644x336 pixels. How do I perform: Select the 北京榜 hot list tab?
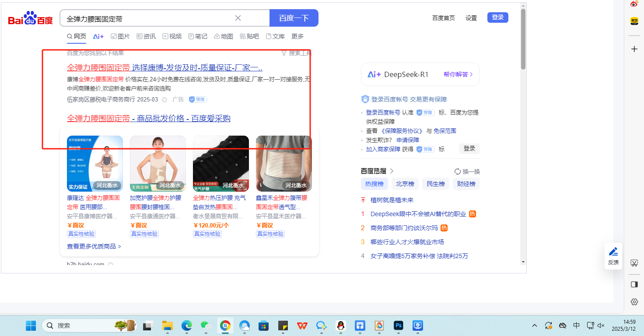coord(405,184)
